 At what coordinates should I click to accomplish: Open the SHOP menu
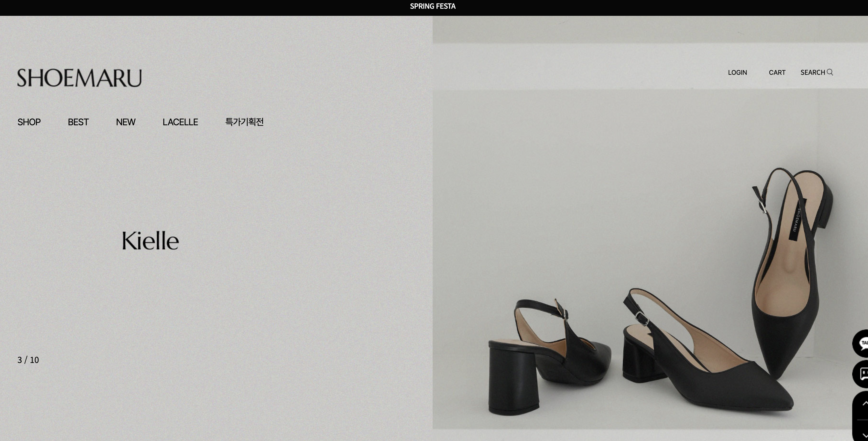pos(29,122)
